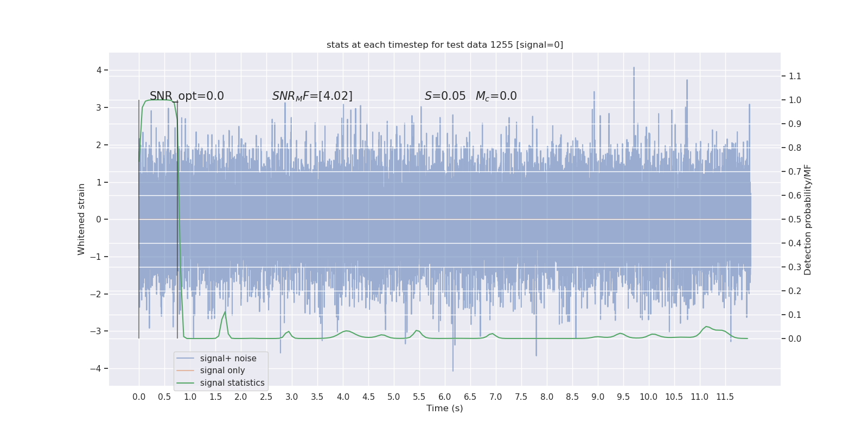Screen dimensions: 868x434
Task: Click right axis tick label 0.6
Action: click(x=795, y=196)
